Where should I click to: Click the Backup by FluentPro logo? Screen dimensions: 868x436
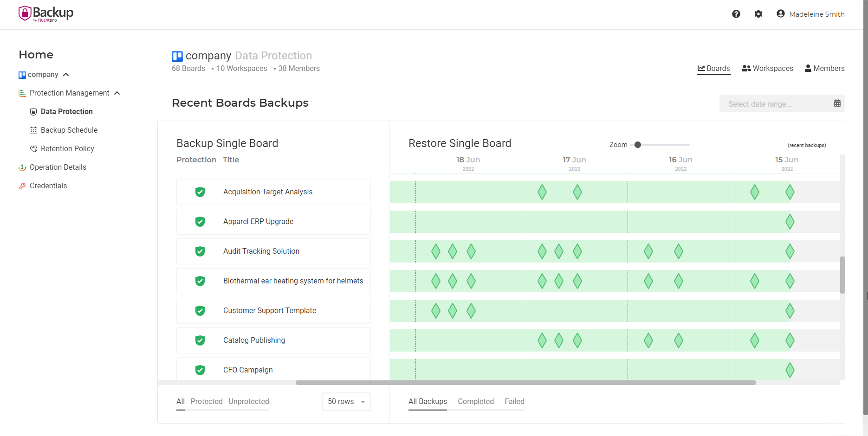coord(46,13)
